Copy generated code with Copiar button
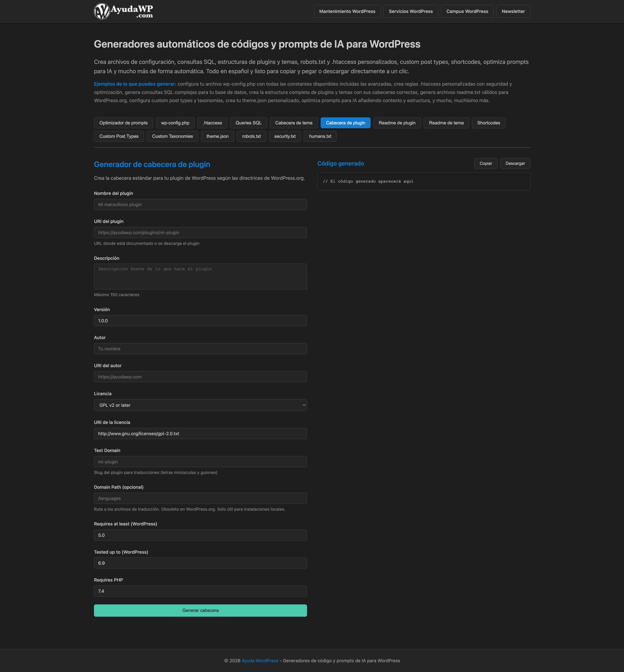The width and height of the screenshot is (624, 672). pyautogui.click(x=485, y=163)
